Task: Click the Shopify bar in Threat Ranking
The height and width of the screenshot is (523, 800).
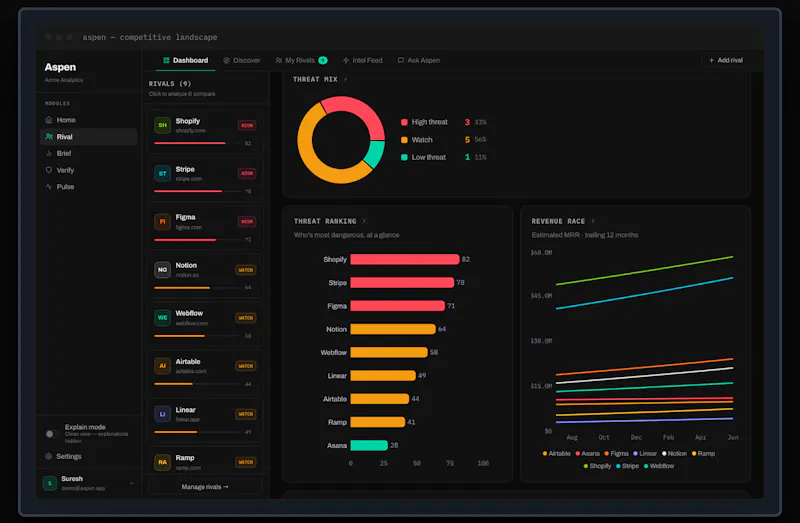Action: pyautogui.click(x=405, y=259)
